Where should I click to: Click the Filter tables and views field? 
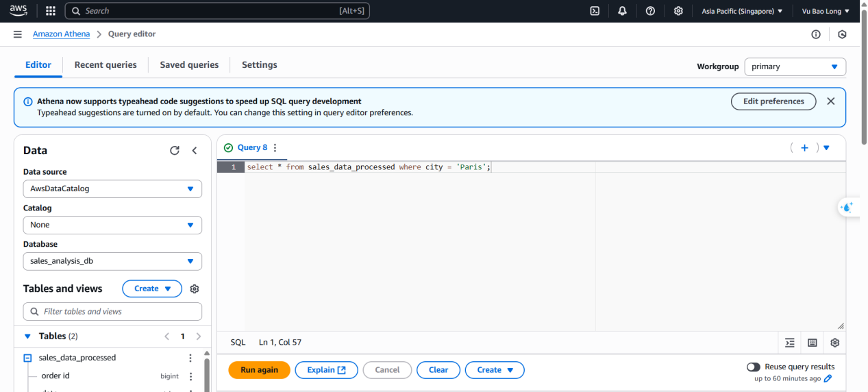point(112,311)
